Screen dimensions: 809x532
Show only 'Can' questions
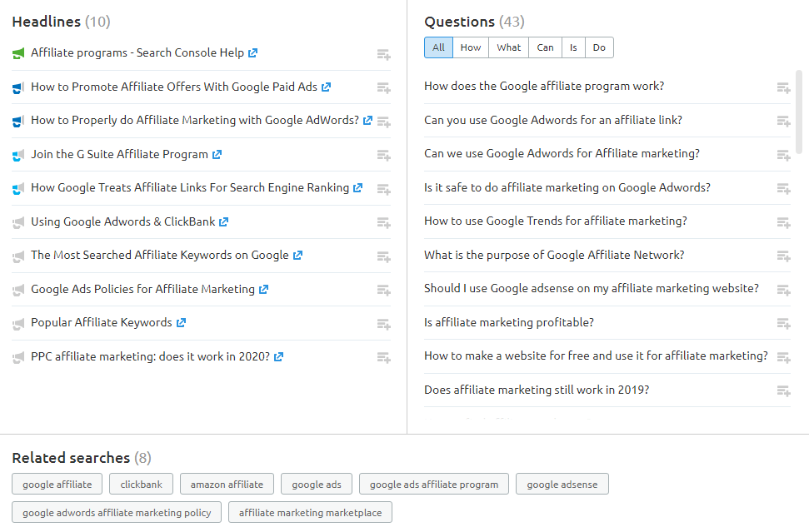[x=545, y=47]
